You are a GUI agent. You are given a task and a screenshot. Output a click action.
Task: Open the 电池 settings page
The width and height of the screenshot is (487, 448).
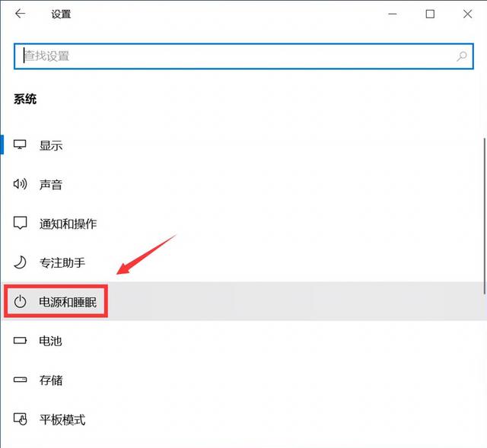243,341
